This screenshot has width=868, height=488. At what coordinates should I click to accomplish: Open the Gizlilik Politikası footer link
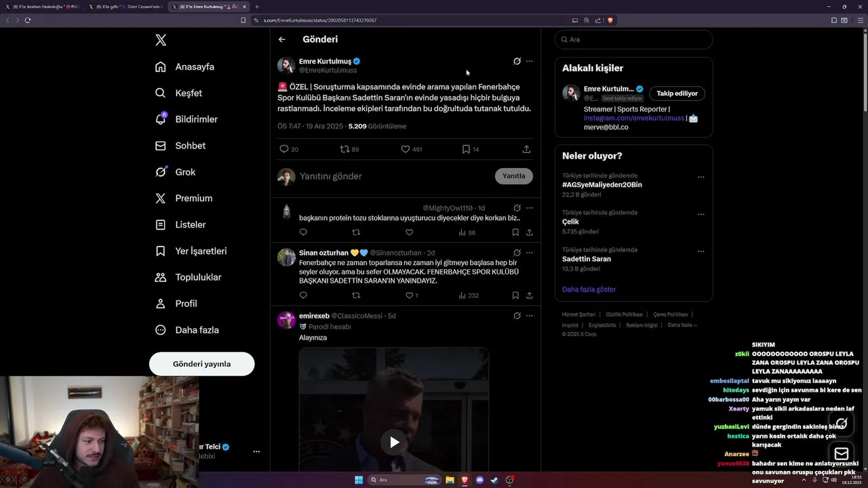pyautogui.click(x=624, y=314)
